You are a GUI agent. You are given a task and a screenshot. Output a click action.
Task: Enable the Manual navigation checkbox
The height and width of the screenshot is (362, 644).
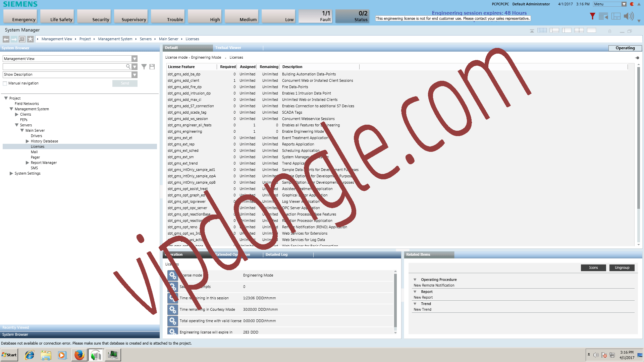click(5, 83)
